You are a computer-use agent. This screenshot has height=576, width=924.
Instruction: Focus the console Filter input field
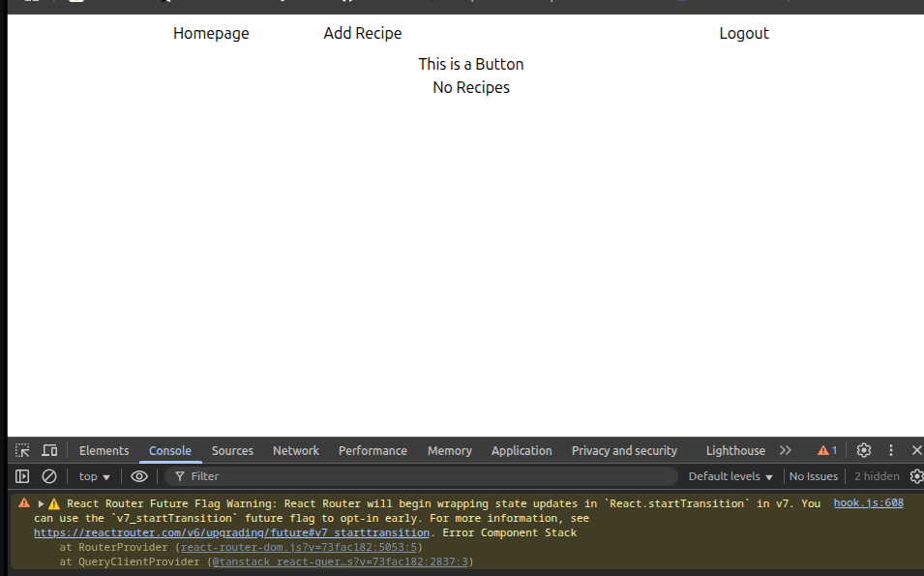(x=421, y=476)
